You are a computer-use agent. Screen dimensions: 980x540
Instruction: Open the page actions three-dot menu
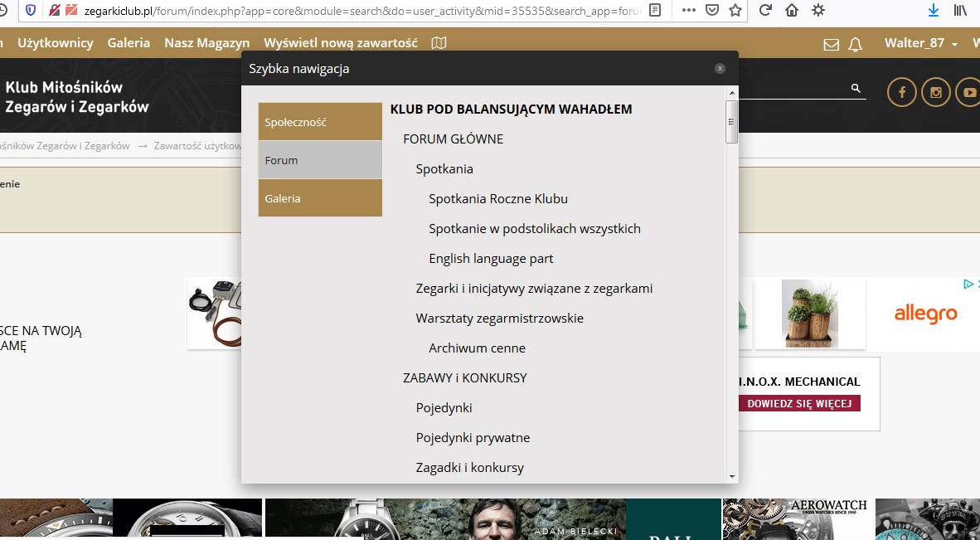689,10
